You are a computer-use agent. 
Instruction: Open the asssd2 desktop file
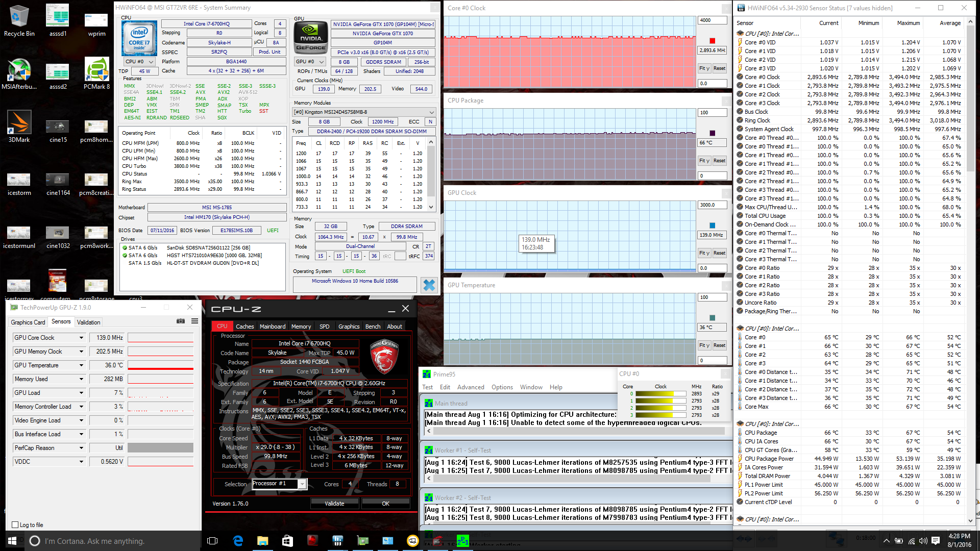58,76
